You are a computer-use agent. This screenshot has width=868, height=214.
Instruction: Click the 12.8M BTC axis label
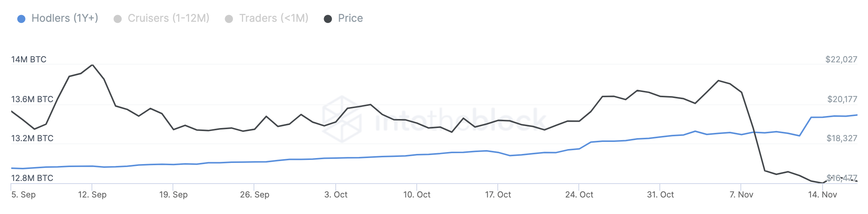click(x=32, y=178)
